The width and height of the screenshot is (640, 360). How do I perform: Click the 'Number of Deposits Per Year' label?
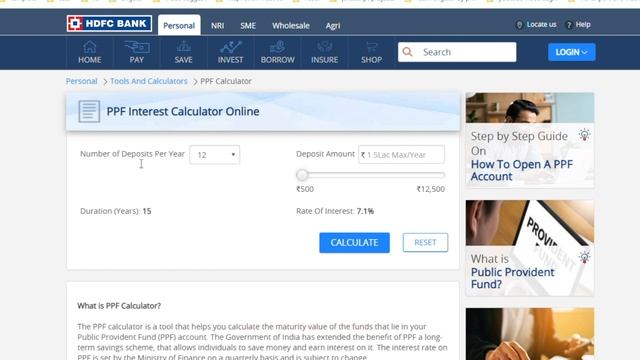pos(132,154)
